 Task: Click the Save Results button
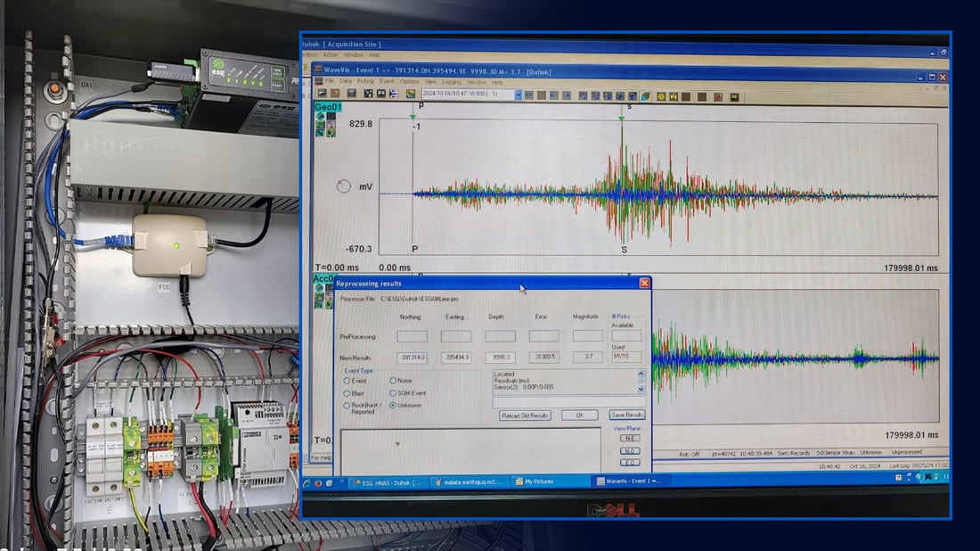(627, 415)
